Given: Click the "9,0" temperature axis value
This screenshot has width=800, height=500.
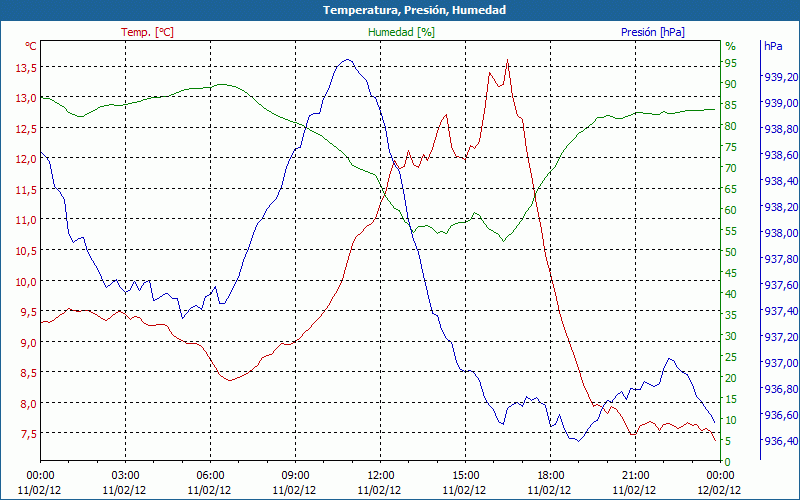Looking at the screenshot, I should (28, 343).
